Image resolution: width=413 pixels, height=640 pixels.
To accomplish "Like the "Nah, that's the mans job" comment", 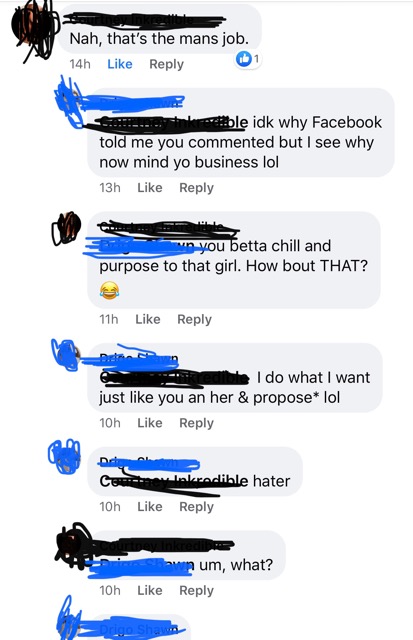I will tap(120, 64).
